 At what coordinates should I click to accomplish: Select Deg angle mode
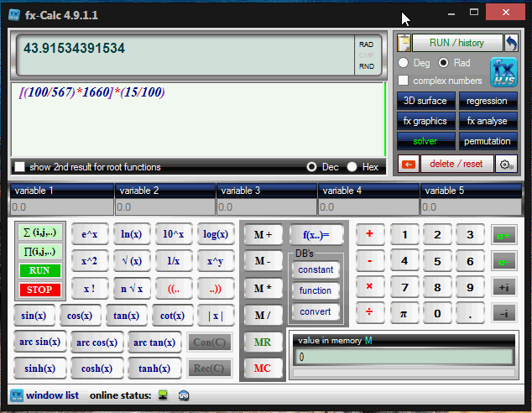[404, 63]
